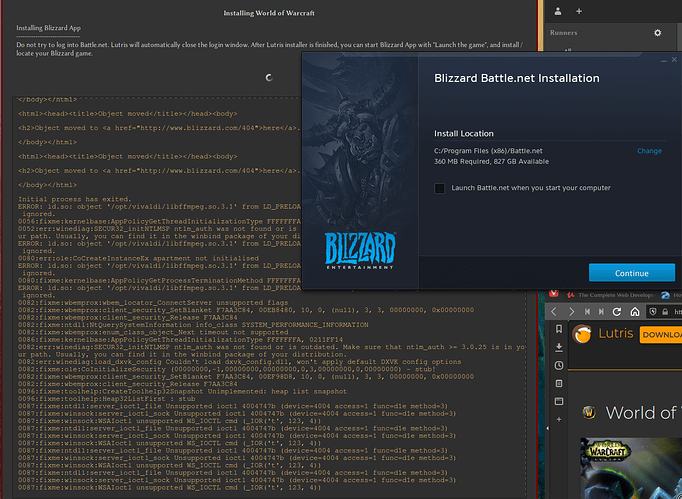This screenshot has width=682, height=499.
Task: Open the Vivaldi window panel icon
Action: click(559, 401)
